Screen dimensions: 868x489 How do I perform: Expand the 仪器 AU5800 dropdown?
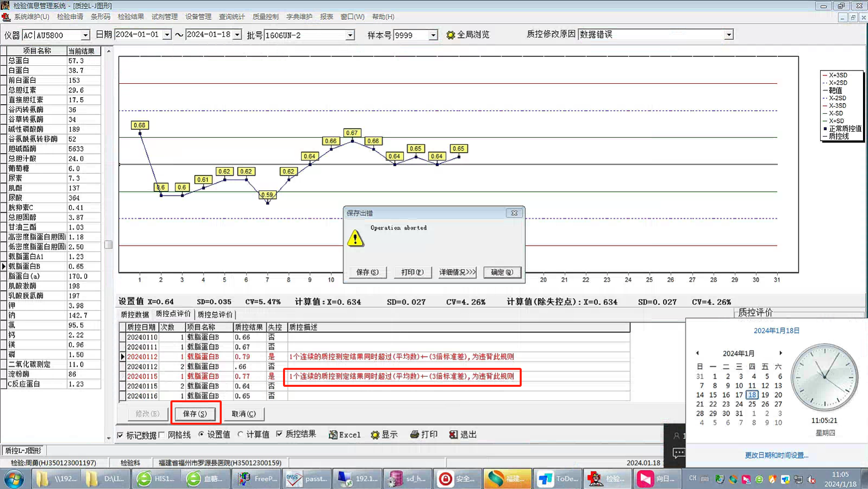point(85,35)
